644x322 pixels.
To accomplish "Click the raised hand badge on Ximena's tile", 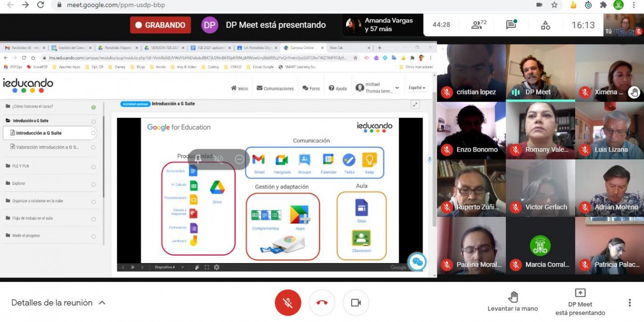I will coord(634,92).
